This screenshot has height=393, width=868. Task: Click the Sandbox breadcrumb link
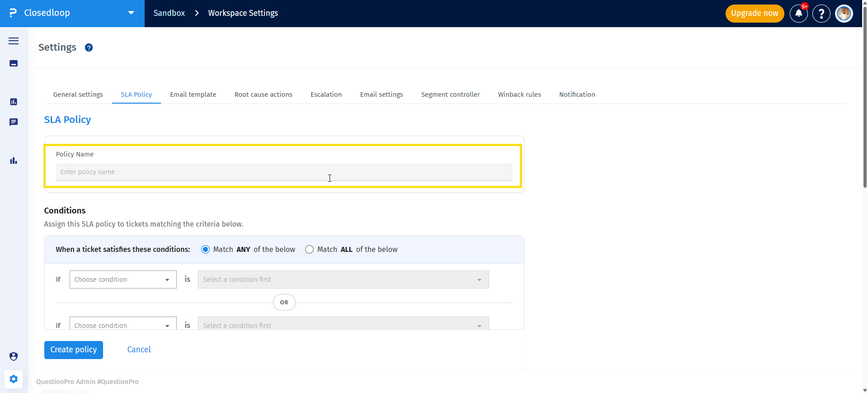[169, 13]
